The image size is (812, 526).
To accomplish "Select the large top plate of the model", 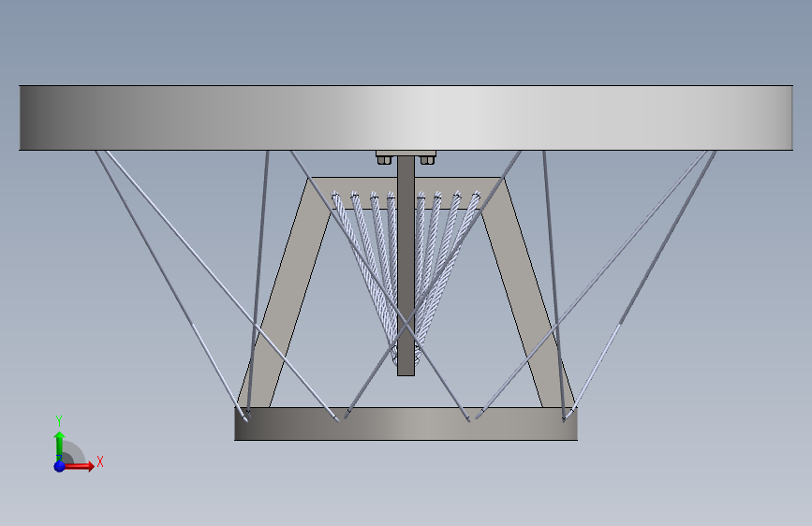I will pos(406,118).
